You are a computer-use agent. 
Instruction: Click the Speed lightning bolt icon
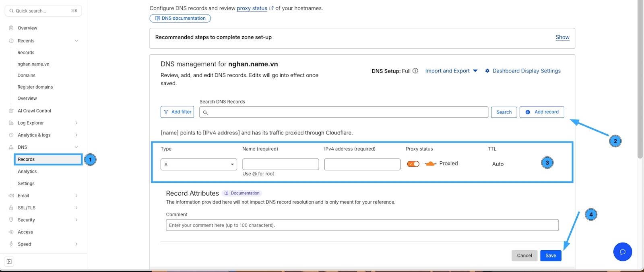(11, 244)
